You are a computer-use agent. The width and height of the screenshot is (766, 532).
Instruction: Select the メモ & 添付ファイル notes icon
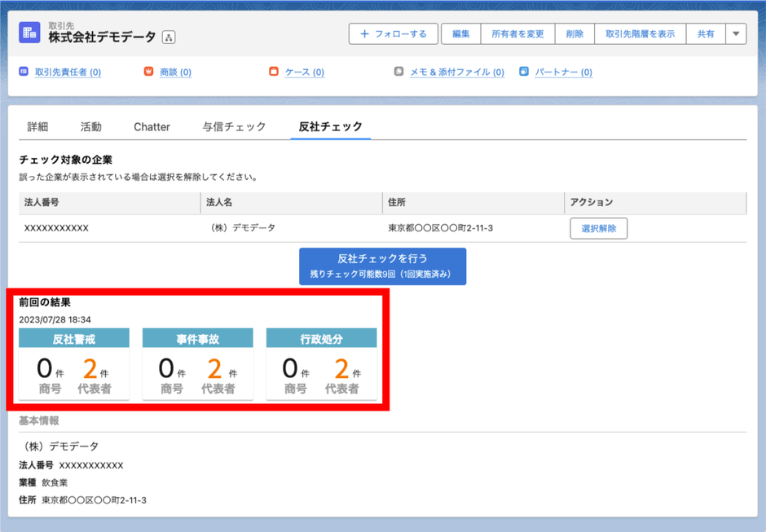pyautogui.click(x=397, y=72)
